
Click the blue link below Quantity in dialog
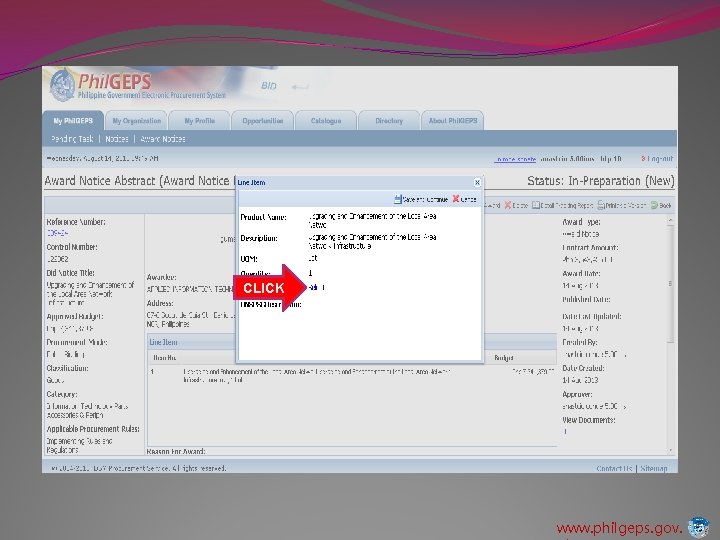316,287
